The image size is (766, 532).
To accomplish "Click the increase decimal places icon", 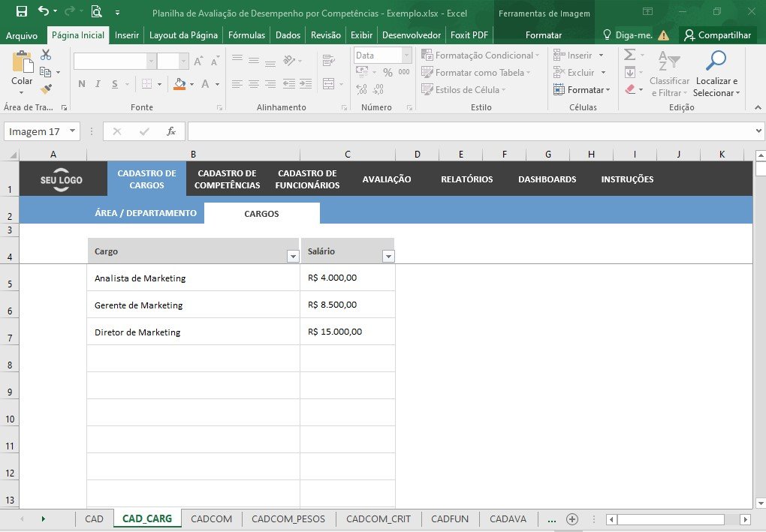I will tap(361, 89).
